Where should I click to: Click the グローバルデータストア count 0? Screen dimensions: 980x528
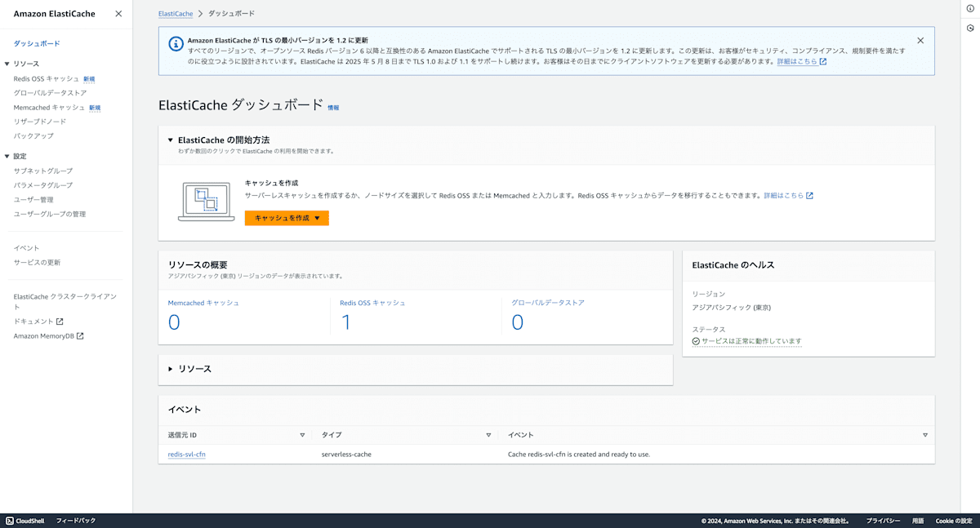(518, 322)
